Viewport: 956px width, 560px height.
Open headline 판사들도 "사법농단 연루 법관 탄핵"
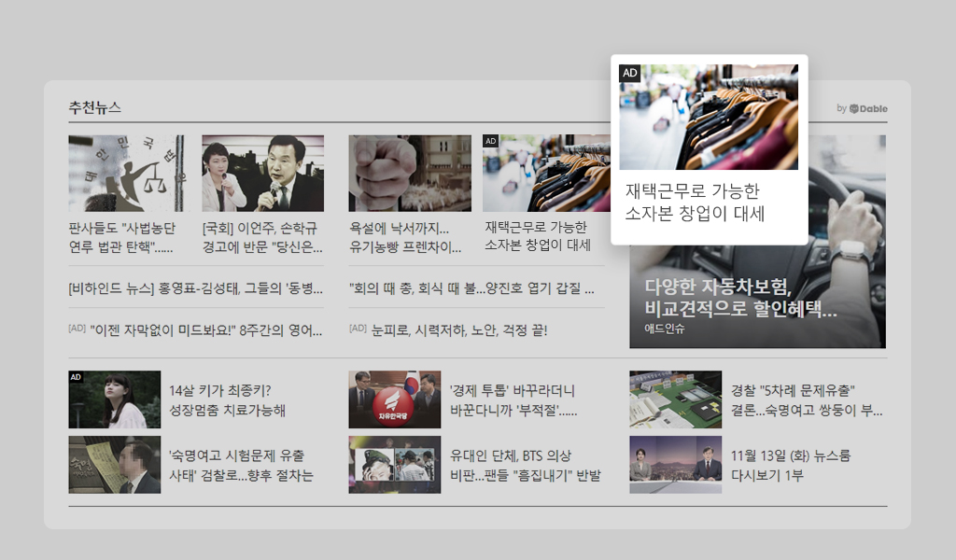(x=122, y=237)
